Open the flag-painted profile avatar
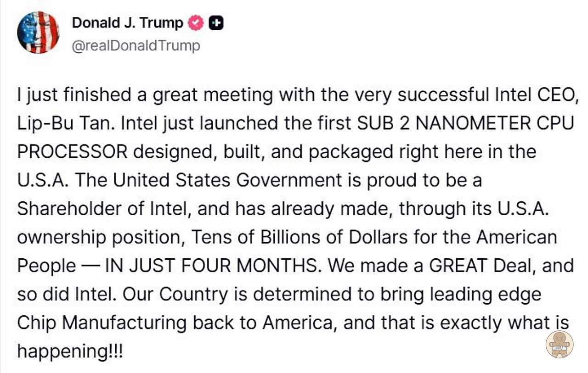The image size is (588, 373). (x=38, y=33)
